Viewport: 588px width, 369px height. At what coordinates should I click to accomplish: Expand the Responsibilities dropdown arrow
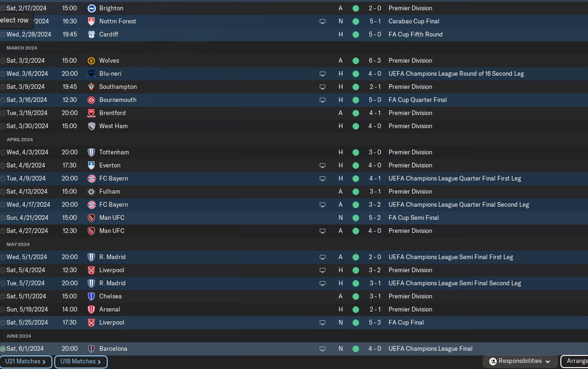(548, 362)
